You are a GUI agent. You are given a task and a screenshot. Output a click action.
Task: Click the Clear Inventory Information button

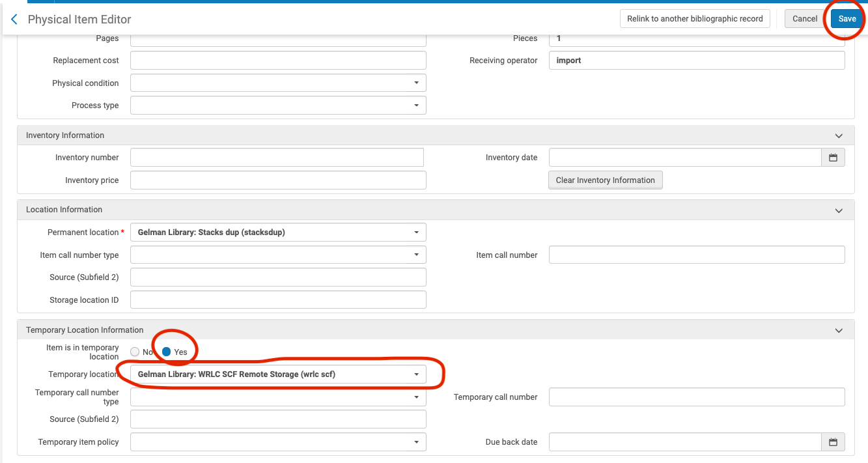(x=605, y=180)
